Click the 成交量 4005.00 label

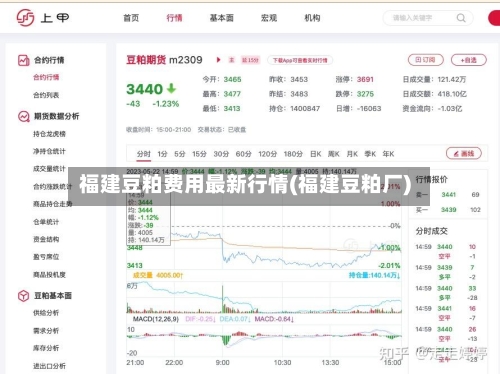158,275
